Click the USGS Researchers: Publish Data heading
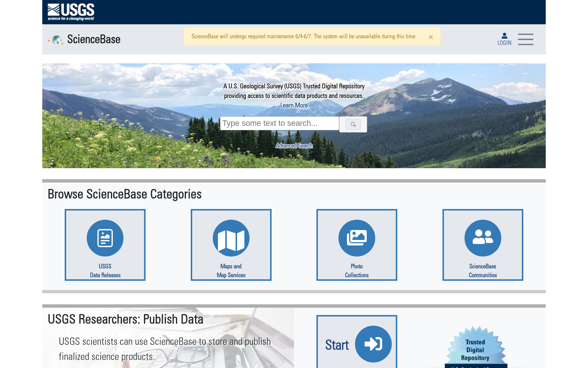This screenshot has height=368, width=588. (125, 319)
